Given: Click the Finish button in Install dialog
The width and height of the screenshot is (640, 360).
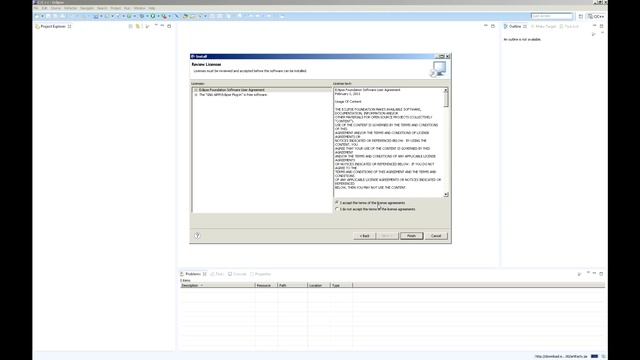Looking at the screenshot, I should coord(411,236).
